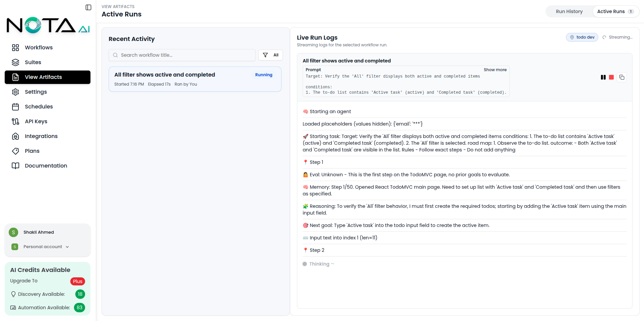The width and height of the screenshot is (644, 321).
Task: Open Suites stack icon
Action: (x=15, y=62)
